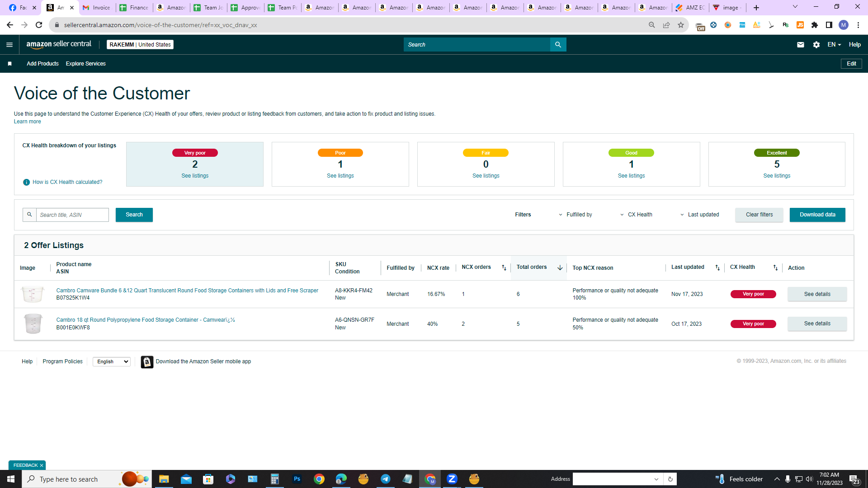
Task: Expand the Last updated filter
Action: pos(699,215)
